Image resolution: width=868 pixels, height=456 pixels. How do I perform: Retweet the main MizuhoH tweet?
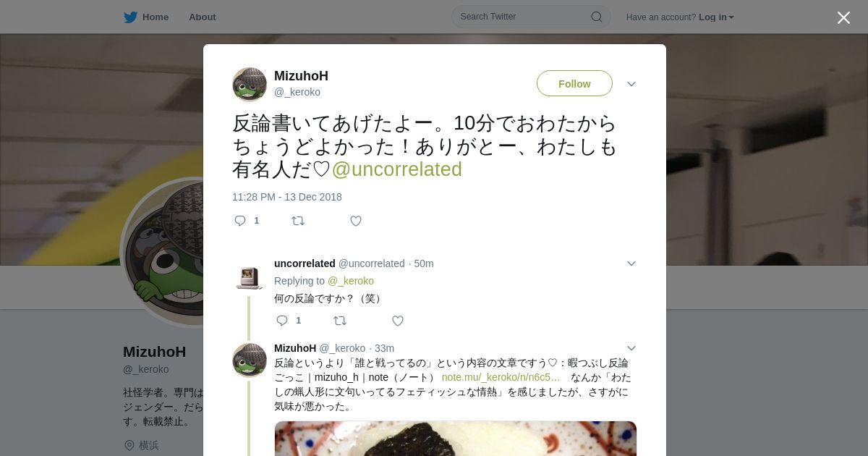click(298, 221)
